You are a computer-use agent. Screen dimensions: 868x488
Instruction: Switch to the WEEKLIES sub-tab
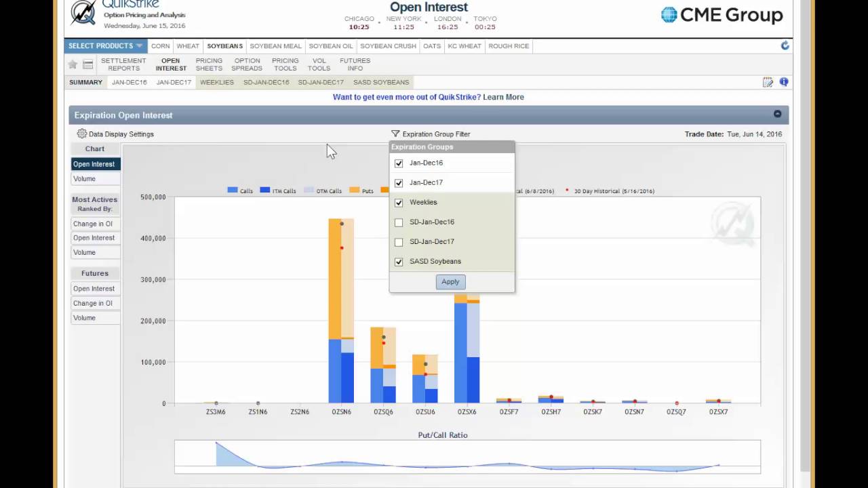pyautogui.click(x=217, y=82)
